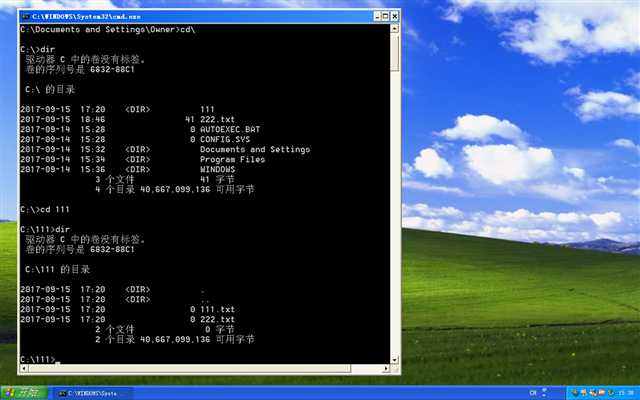Click the '4 个目录' free bytes line

pyautogui.click(x=175, y=189)
